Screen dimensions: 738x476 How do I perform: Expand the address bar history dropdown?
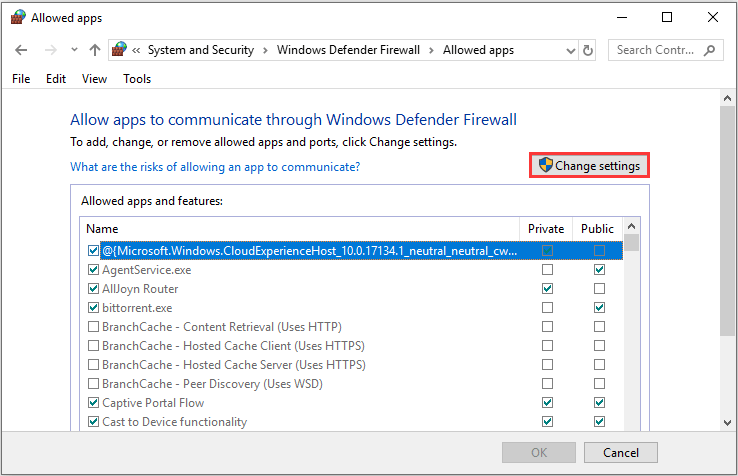coord(570,50)
